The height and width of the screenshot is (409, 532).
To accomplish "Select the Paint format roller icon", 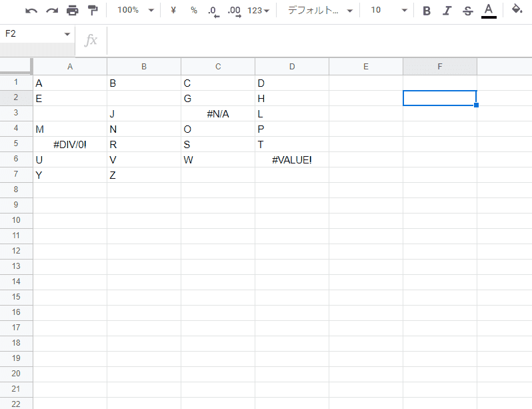I will tap(93, 11).
